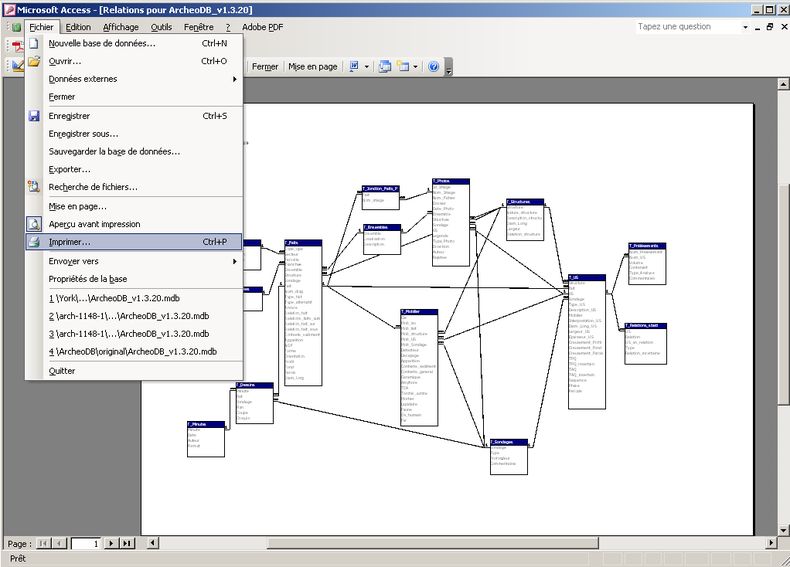Click the vertical scrollbar down arrow
The height and width of the screenshot is (567, 790).
(783, 530)
